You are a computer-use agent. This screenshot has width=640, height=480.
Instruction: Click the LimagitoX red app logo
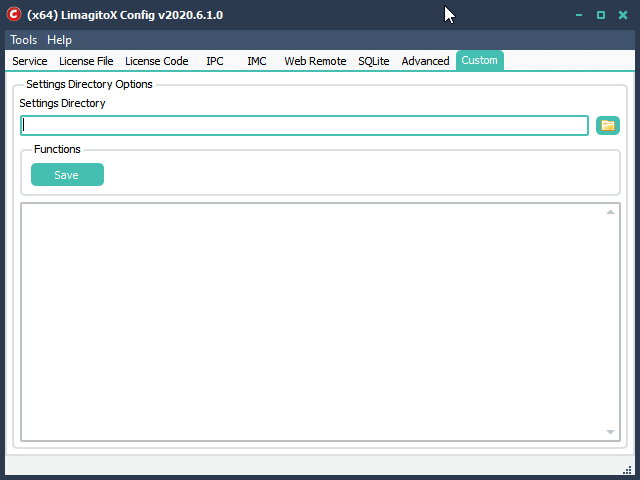pos(13,14)
